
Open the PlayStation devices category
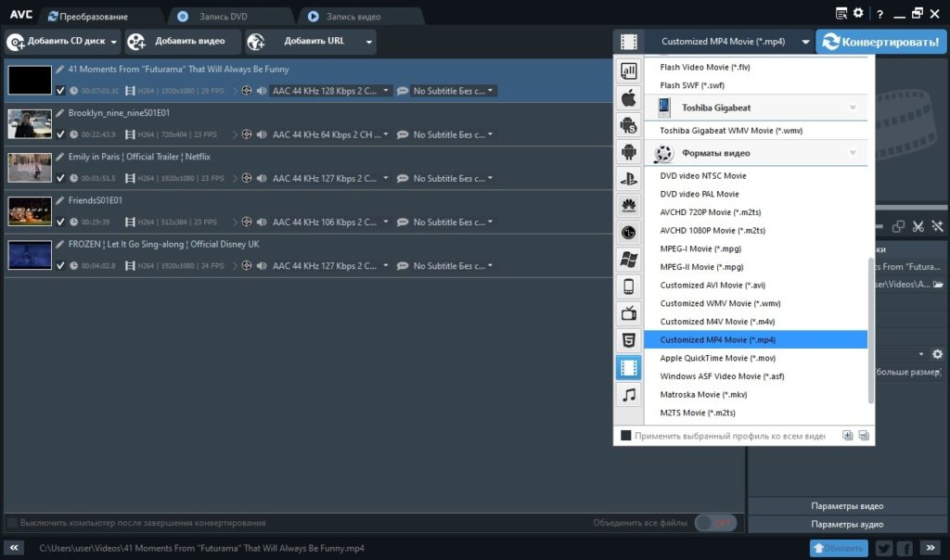coord(628,178)
